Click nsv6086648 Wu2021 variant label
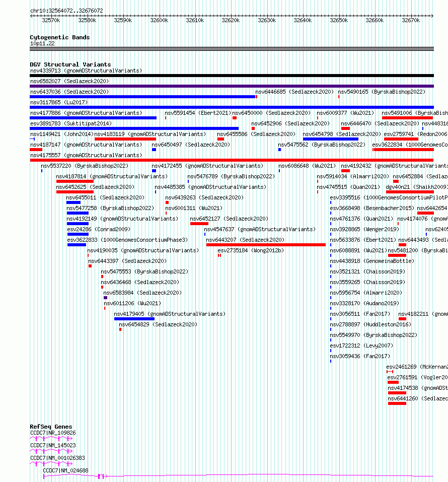Viewport: 448px width, 482px height. (307, 166)
